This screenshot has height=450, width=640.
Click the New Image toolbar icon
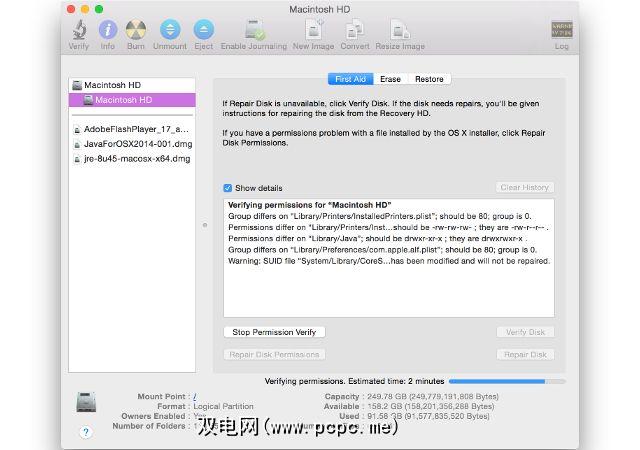click(x=313, y=30)
